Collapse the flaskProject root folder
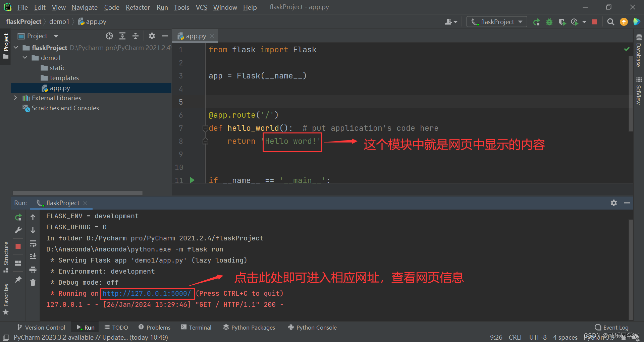644x342 pixels. point(16,48)
